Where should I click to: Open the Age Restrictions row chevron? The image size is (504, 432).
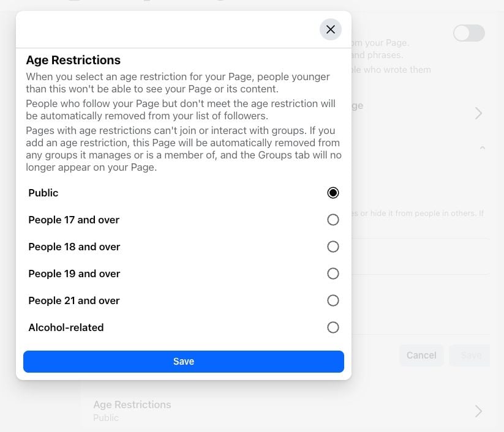pyautogui.click(x=478, y=411)
